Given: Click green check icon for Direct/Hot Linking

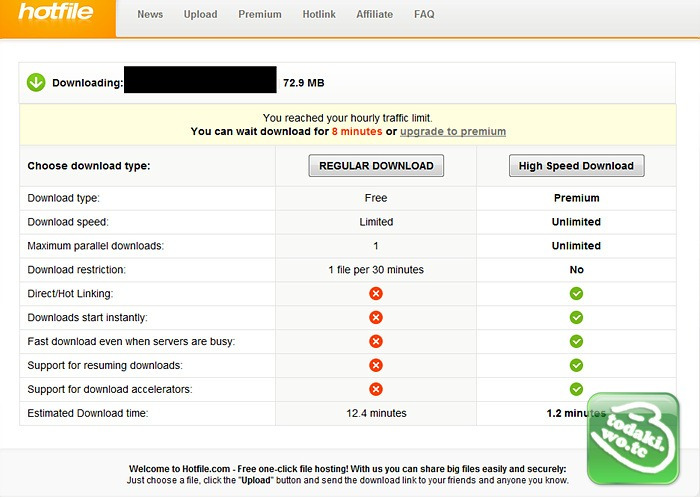Looking at the screenshot, I should [576, 293].
